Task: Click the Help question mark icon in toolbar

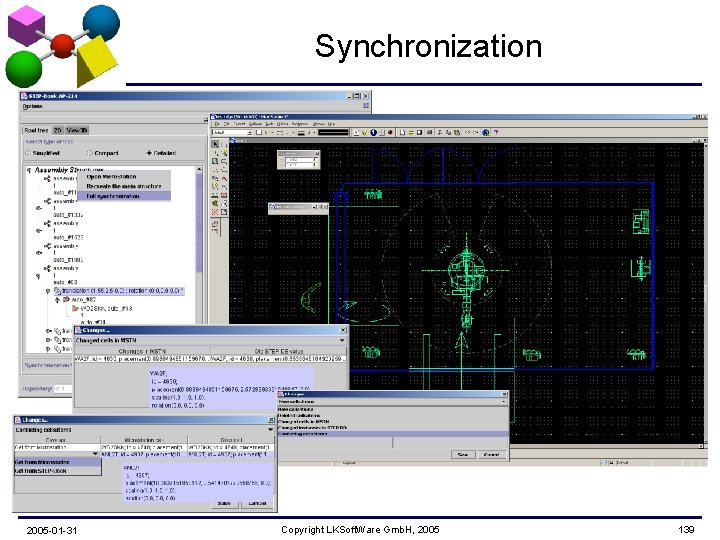Action: click(x=495, y=133)
